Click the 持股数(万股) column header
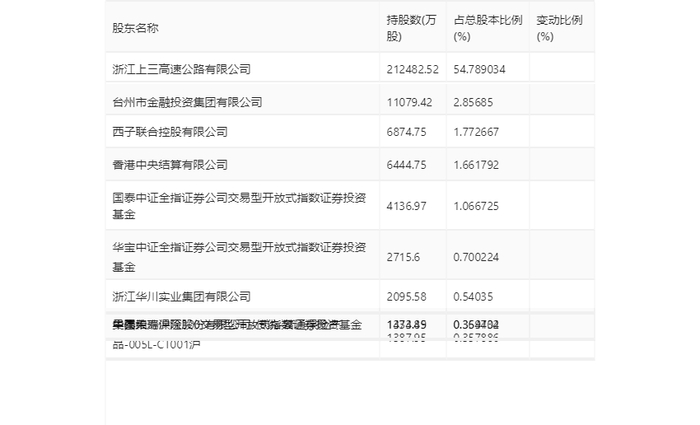700x425 pixels. coord(411,28)
